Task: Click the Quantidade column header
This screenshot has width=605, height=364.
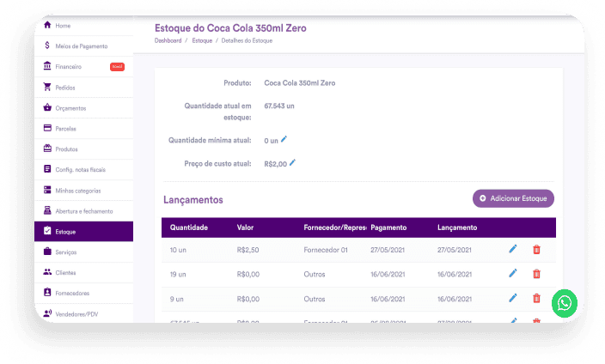Action: (x=189, y=227)
